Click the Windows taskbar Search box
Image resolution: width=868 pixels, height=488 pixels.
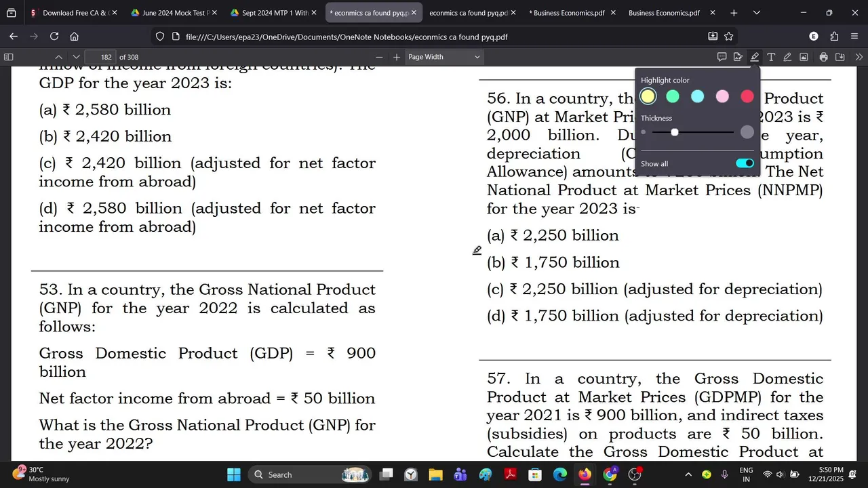pos(310,474)
